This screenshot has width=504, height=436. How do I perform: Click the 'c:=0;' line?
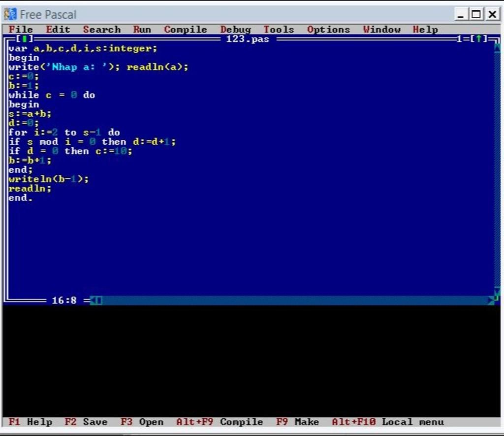tap(24, 76)
